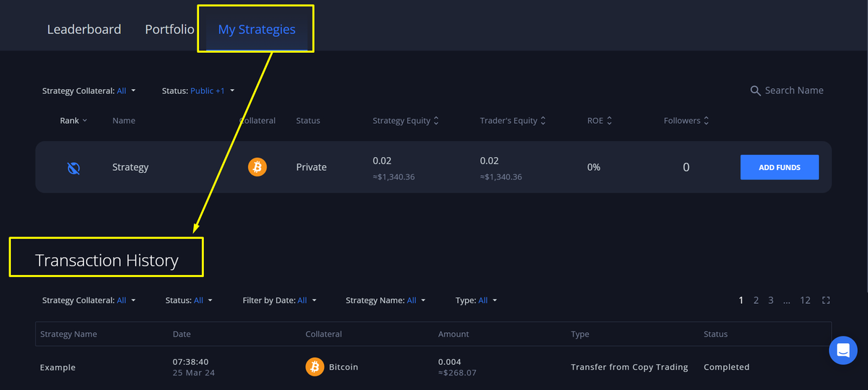This screenshot has height=390, width=868.
Task: Sort by Followers column
Action: coord(686,121)
